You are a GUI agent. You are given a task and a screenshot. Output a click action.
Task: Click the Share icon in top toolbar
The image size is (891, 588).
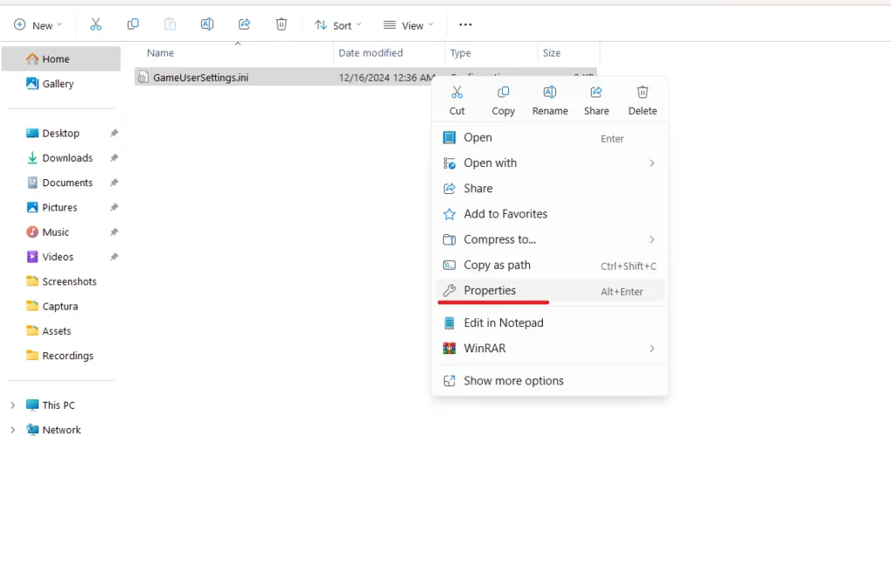(245, 24)
